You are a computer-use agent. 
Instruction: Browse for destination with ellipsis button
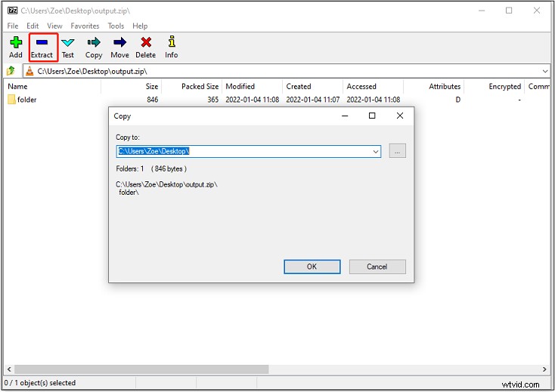[397, 151]
